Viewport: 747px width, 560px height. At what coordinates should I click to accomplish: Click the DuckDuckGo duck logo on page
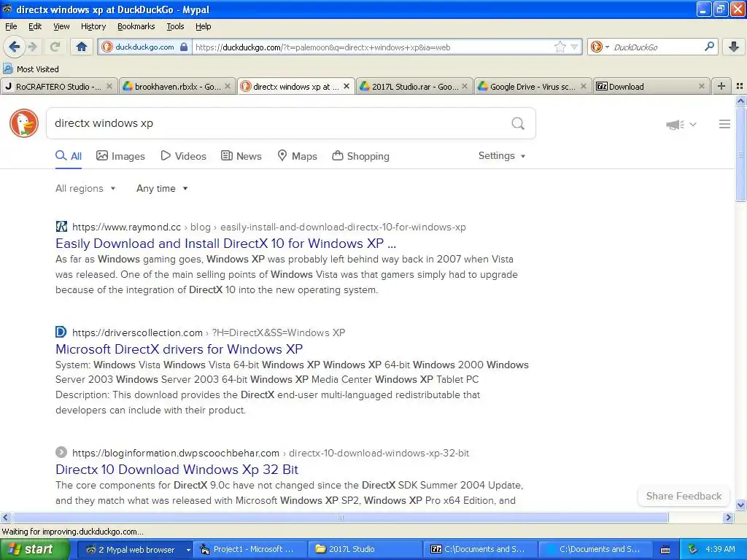tap(24, 123)
